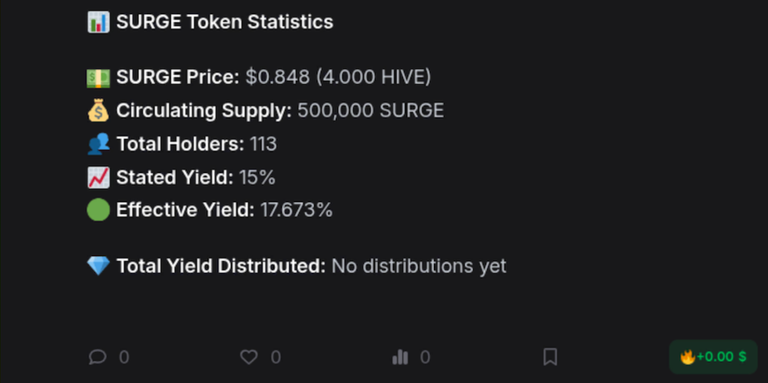Click the SURGE Price value $0.848

click(278, 77)
